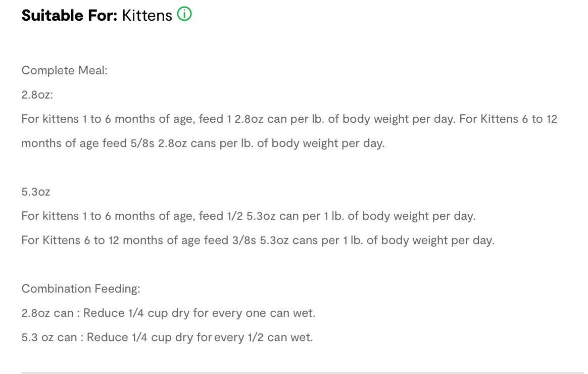Click the "3/8s" fraction in the 5.3oz section
588x374 pixels.
click(244, 240)
